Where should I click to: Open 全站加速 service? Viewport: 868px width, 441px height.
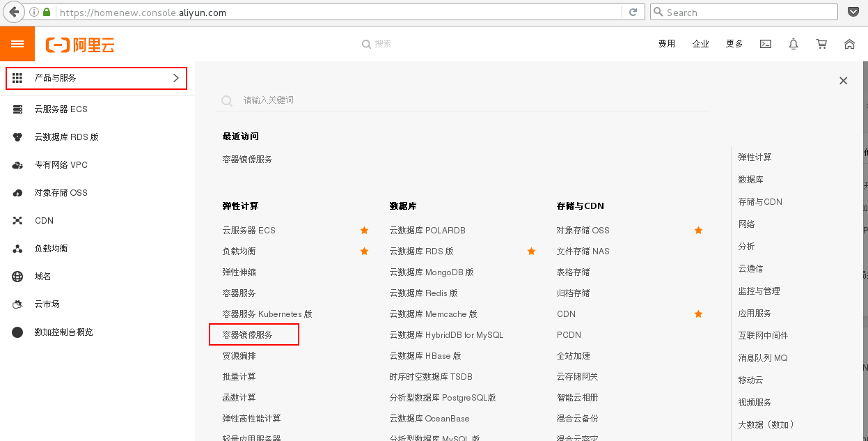[x=574, y=356]
